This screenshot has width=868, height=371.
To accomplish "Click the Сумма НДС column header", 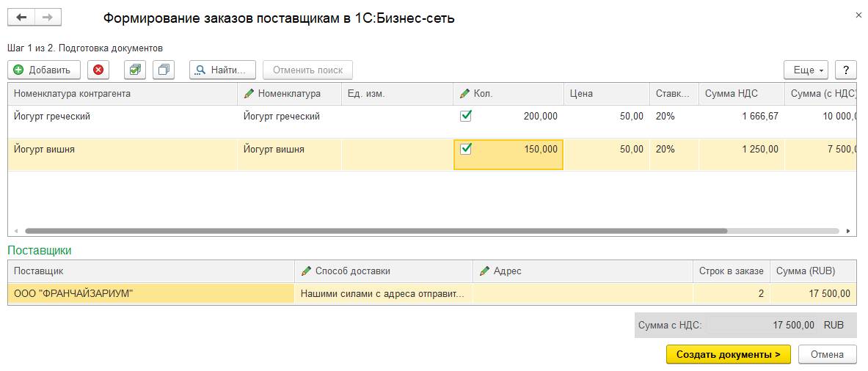I will tap(731, 94).
